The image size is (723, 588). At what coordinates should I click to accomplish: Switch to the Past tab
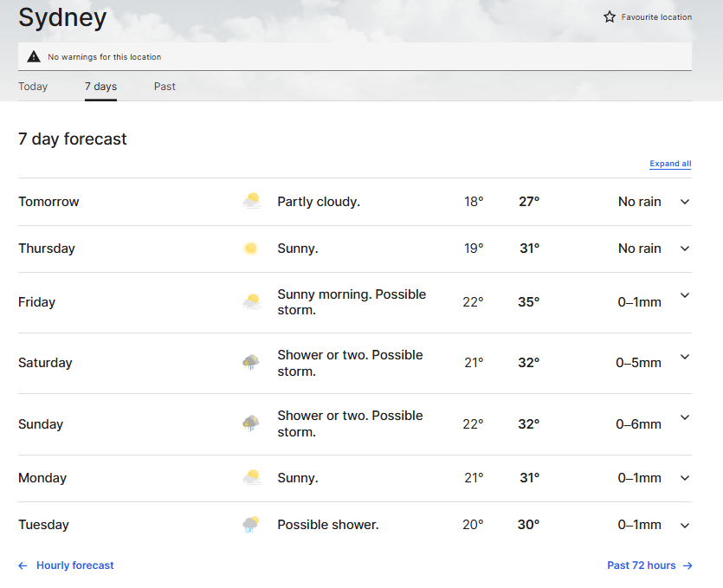coord(165,87)
